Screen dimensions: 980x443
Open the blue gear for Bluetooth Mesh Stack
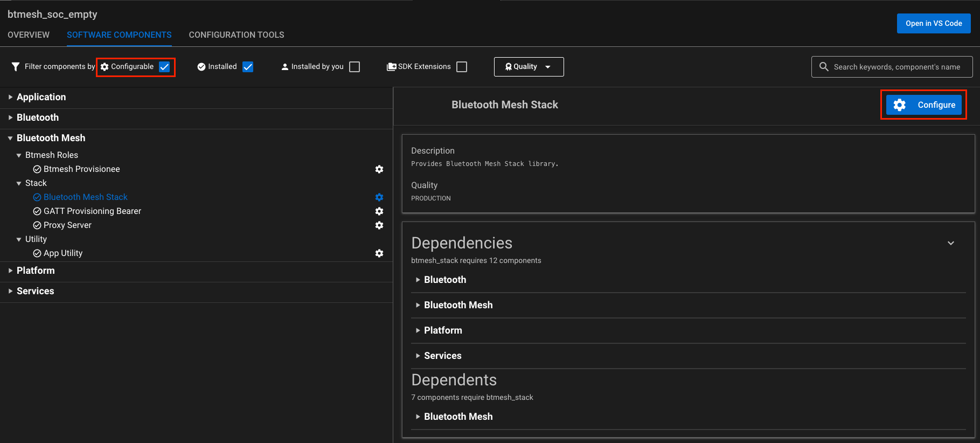[379, 197]
